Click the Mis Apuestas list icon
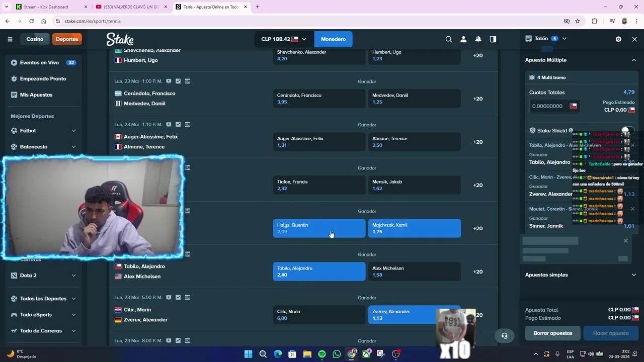The image size is (644, 362). pyautogui.click(x=14, y=95)
